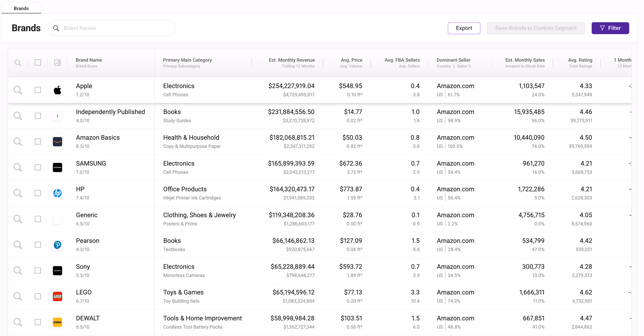Click Pearson subcategory Textbooks
Viewport: 644px width, 336px height.
174,249
